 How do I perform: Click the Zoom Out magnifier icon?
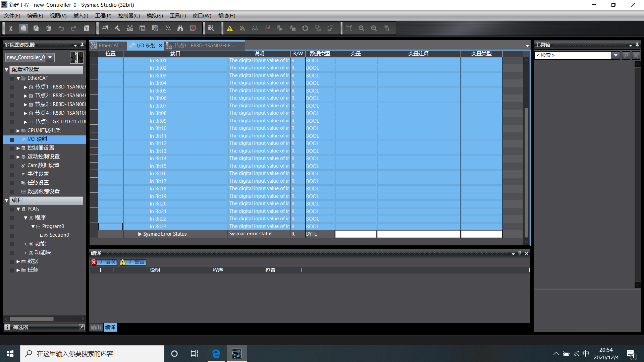click(374, 28)
